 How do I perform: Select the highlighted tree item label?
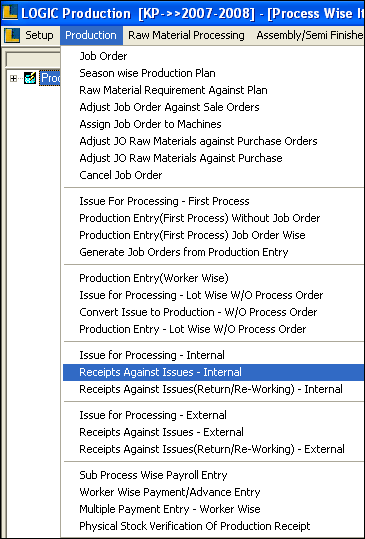50,78
